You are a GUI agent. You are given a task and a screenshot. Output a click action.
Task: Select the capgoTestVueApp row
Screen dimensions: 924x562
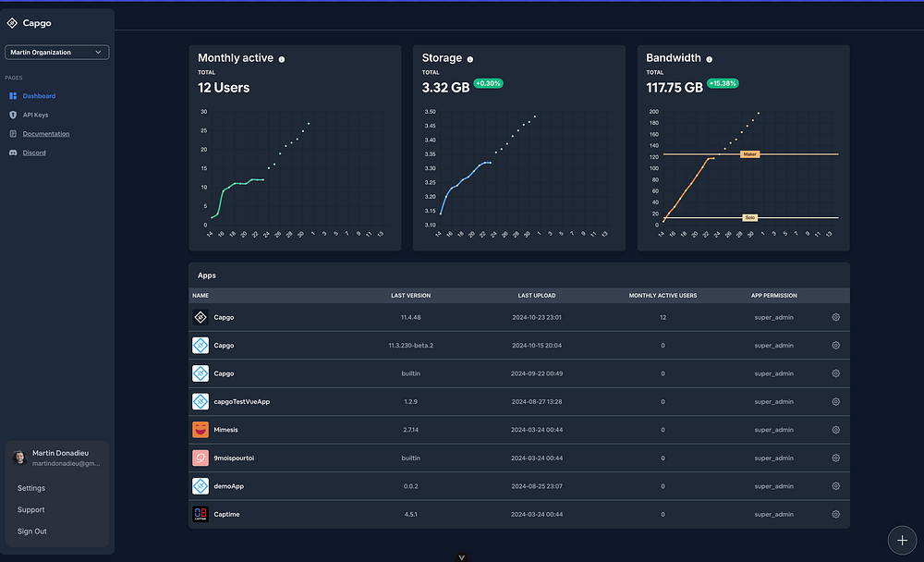pos(518,401)
